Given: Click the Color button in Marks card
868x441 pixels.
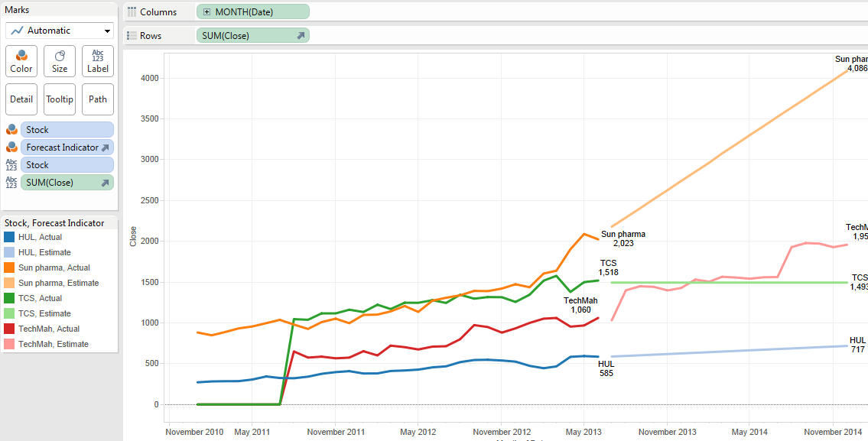Looking at the screenshot, I should tap(21, 61).
